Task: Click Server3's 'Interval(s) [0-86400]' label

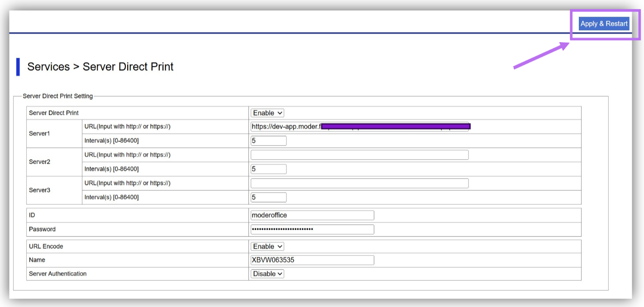Action: [x=111, y=197]
